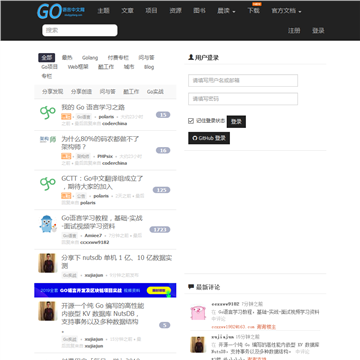Expand the 官方文档 dropdown in navbar
360x360 pixels.
286,11
